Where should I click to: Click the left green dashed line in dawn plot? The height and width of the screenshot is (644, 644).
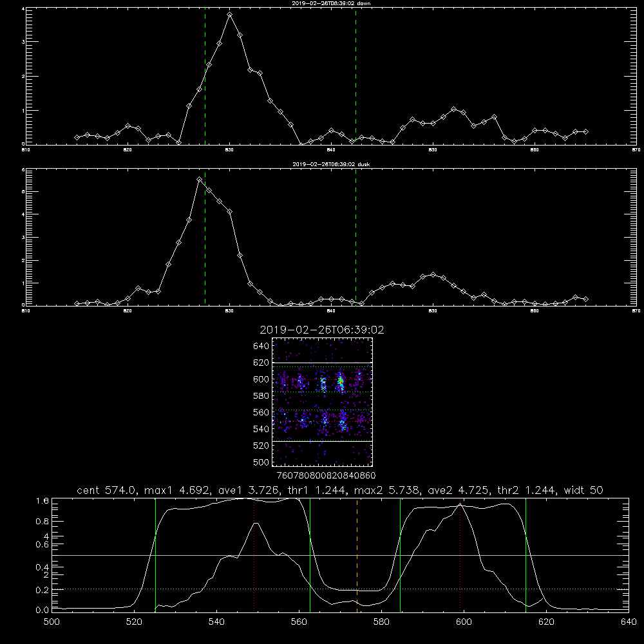205,77
